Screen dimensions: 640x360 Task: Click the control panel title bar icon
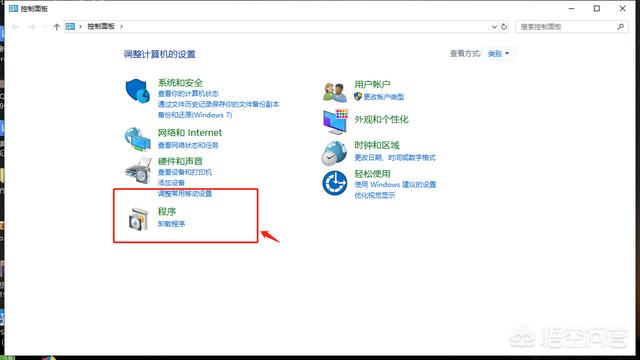13,8
